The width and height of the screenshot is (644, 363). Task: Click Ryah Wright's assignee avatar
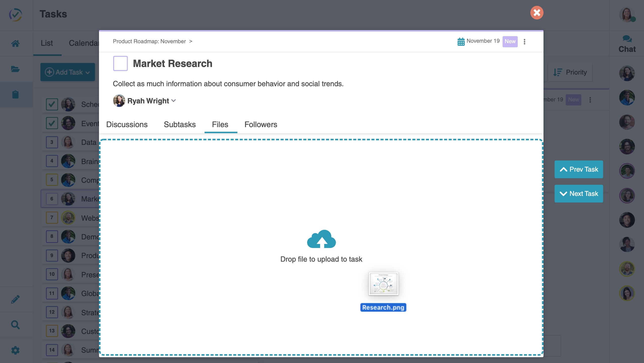pos(119,101)
